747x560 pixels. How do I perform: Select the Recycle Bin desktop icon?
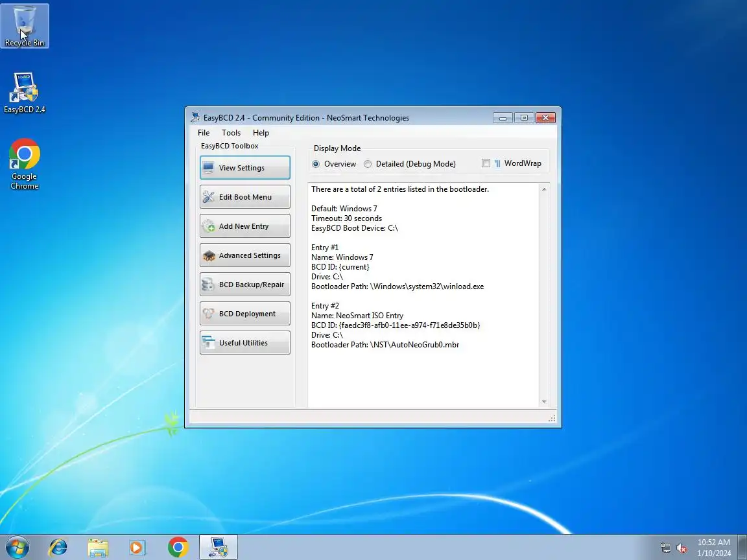pos(24,26)
